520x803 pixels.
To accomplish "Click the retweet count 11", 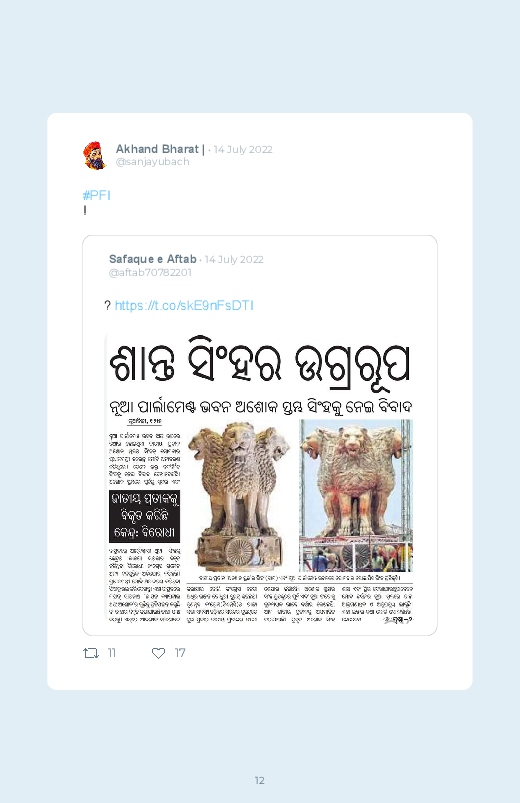I will coord(112,653).
